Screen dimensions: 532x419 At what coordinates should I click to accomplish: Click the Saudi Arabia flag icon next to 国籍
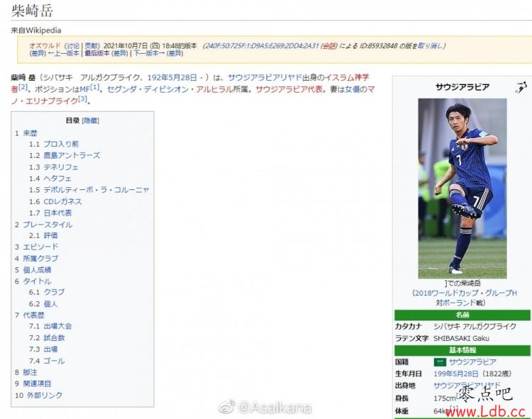tap(440, 362)
